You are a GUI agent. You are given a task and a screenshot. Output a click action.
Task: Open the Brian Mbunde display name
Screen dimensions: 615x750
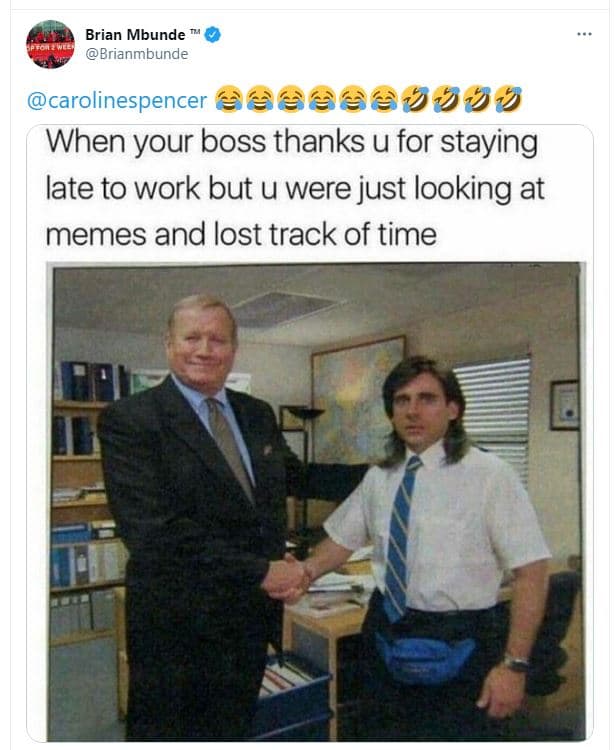click(135, 35)
